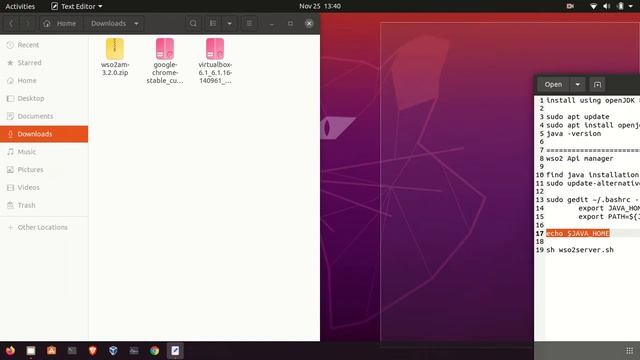The image size is (640, 360).
Task: Open VirtualBox from dock
Action: point(113,351)
